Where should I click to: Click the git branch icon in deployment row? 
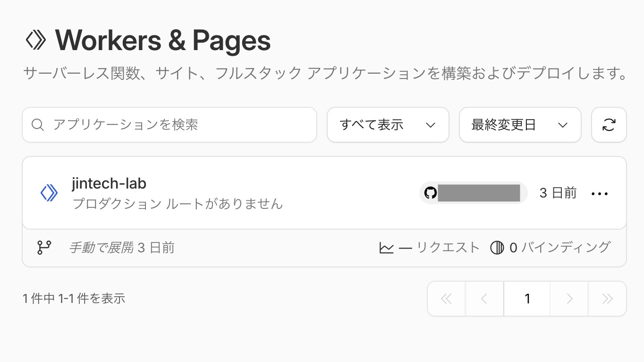(x=44, y=248)
